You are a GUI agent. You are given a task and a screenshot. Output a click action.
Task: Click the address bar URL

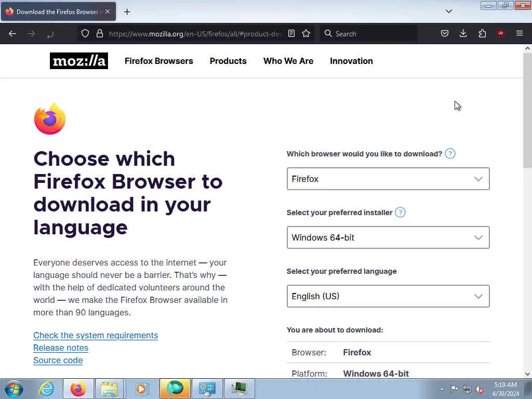coord(195,34)
